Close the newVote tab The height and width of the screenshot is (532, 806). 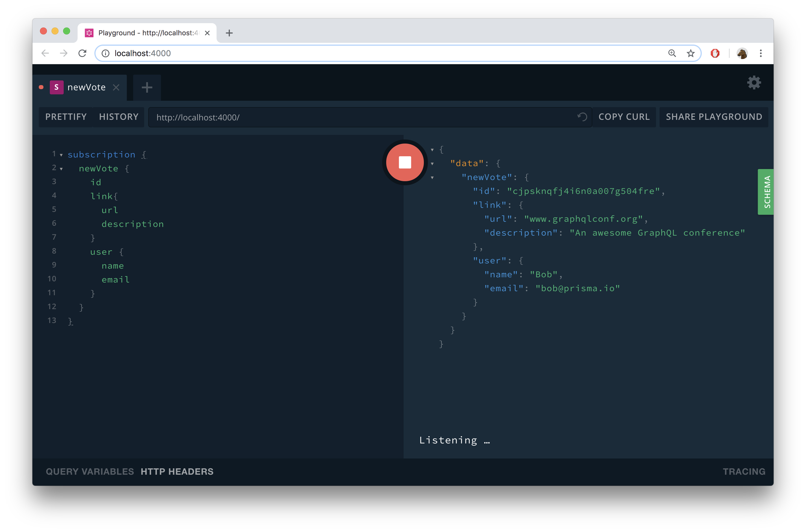pos(116,87)
